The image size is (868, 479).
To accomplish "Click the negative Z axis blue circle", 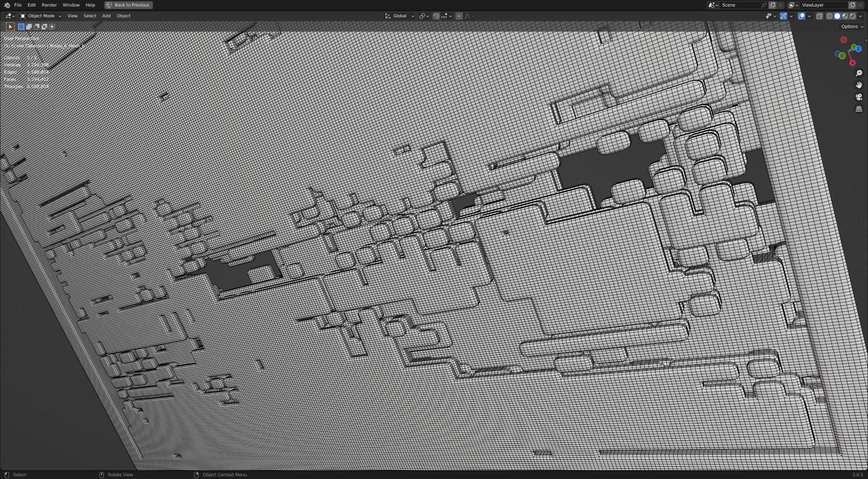I will tap(838, 54).
